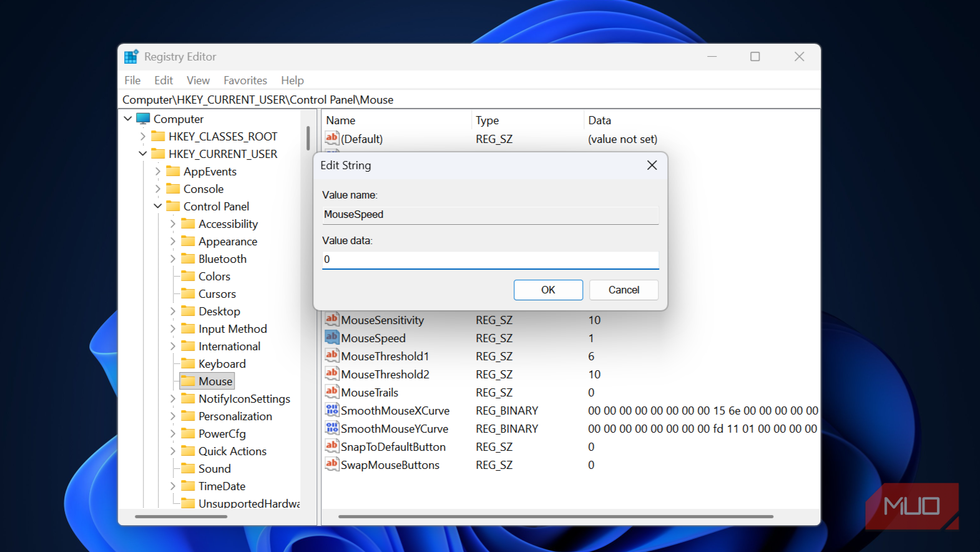Click the string icon beside MouseTrails
The image size is (980, 552).
pyautogui.click(x=332, y=392)
